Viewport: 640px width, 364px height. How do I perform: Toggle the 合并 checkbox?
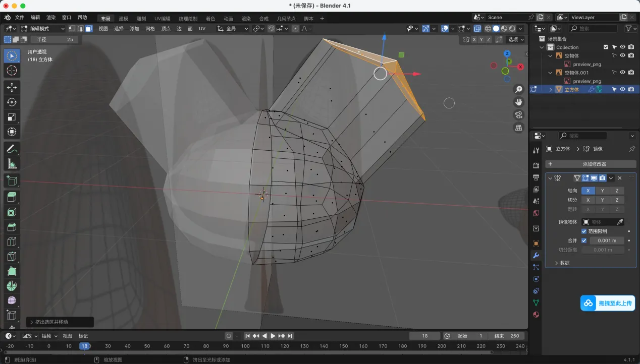584,240
